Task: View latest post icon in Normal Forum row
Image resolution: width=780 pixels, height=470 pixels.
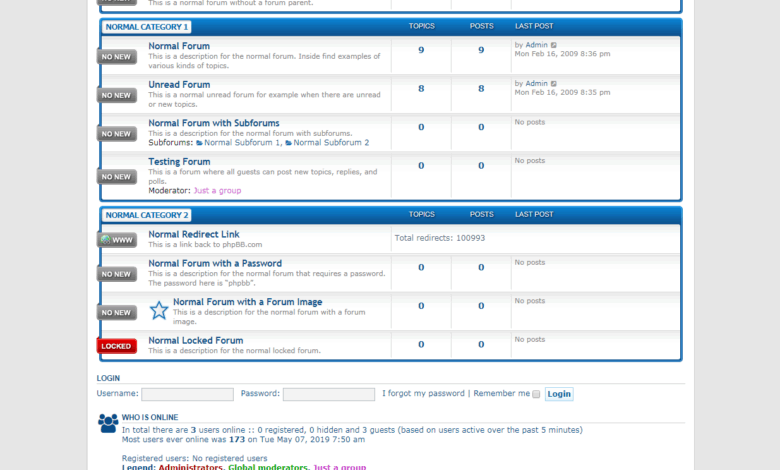Action: pyautogui.click(x=555, y=45)
